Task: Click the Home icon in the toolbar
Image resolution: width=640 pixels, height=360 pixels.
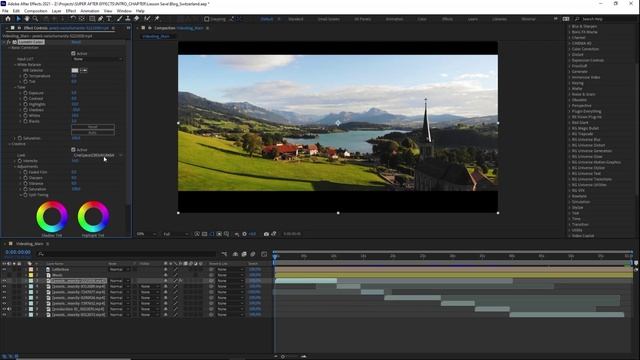Action: coord(8,19)
